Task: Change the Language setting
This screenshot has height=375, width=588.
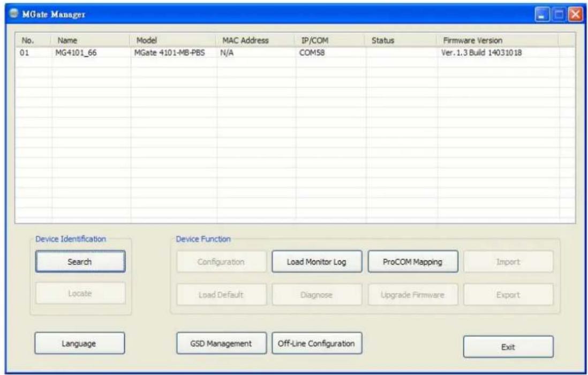Action: pos(79,343)
